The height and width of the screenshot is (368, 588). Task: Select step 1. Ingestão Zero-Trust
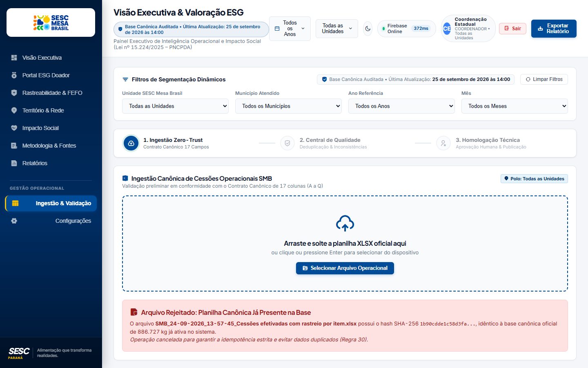point(166,143)
